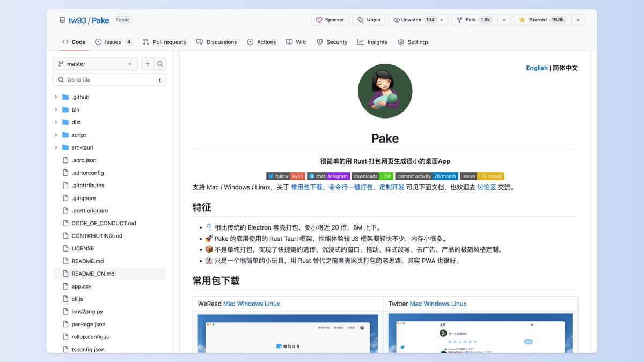The height and width of the screenshot is (362, 644).
Task: Click the Sponsor heart icon
Action: pyautogui.click(x=320, y=19)
